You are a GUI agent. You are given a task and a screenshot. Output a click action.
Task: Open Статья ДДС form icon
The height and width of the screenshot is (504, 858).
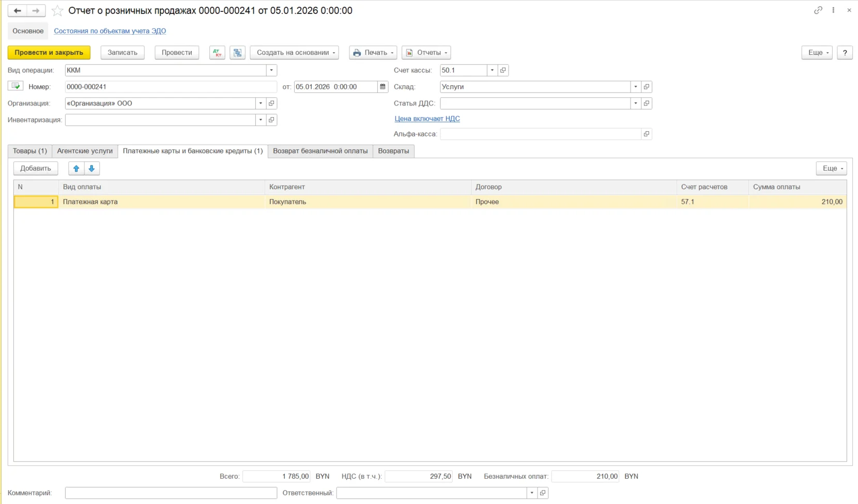646,103
